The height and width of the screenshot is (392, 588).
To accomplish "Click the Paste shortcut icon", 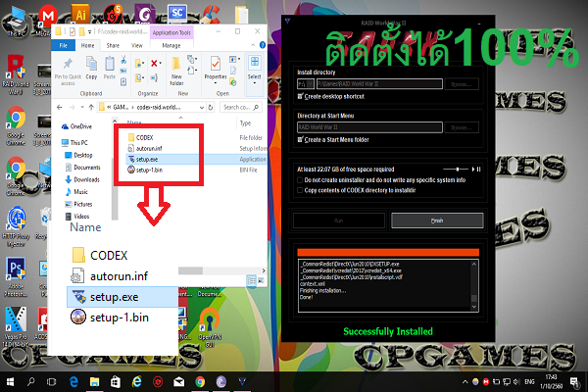I will coord(123,81).
